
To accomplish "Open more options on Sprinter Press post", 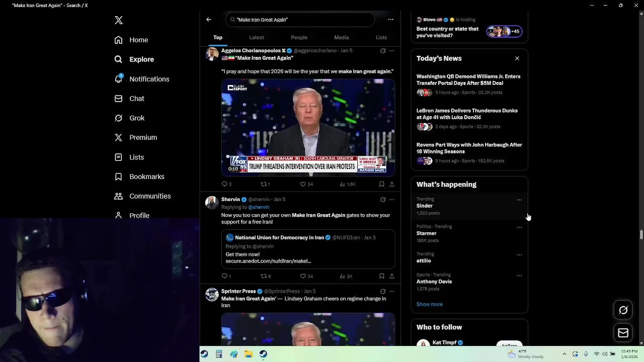I will point(392,291).
